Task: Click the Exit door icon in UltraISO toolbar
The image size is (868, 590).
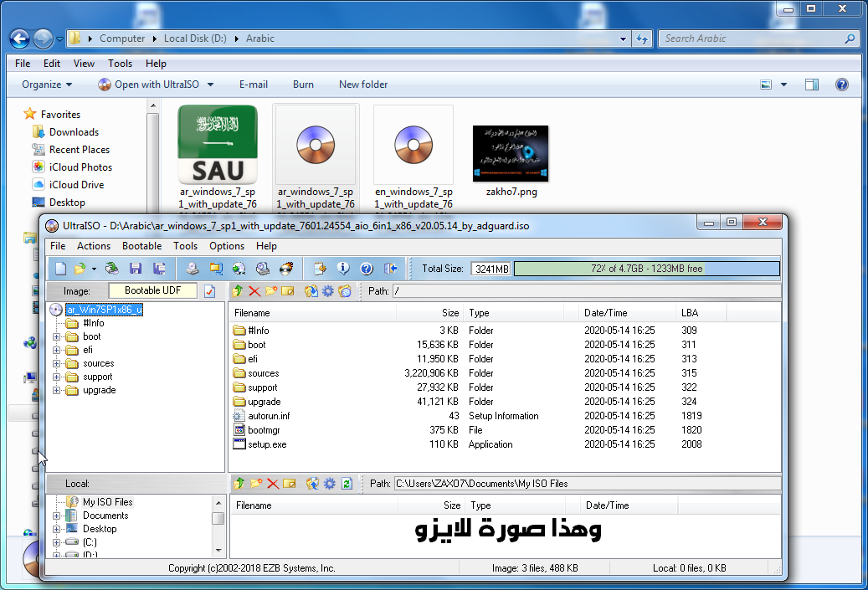Action: tap(390, 269)
